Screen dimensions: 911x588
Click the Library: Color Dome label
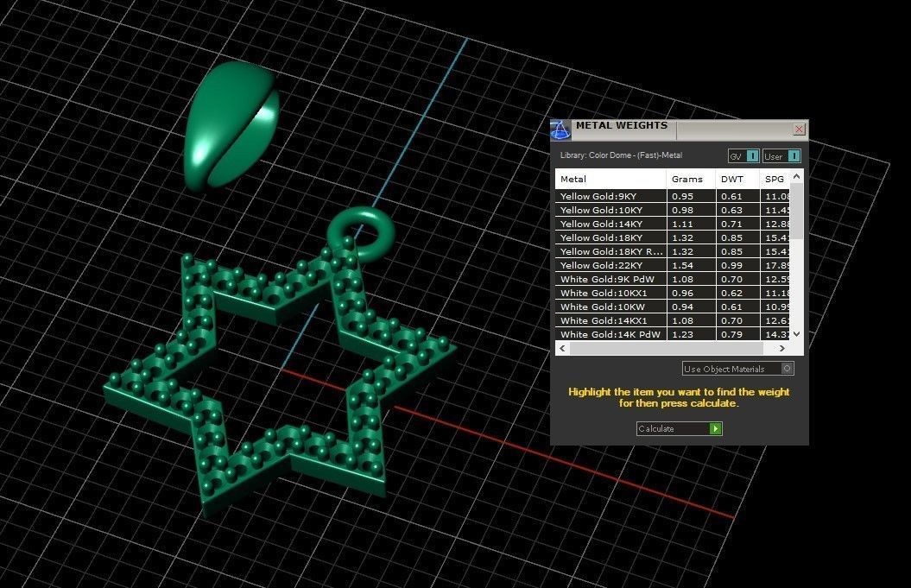click(621, 155)
